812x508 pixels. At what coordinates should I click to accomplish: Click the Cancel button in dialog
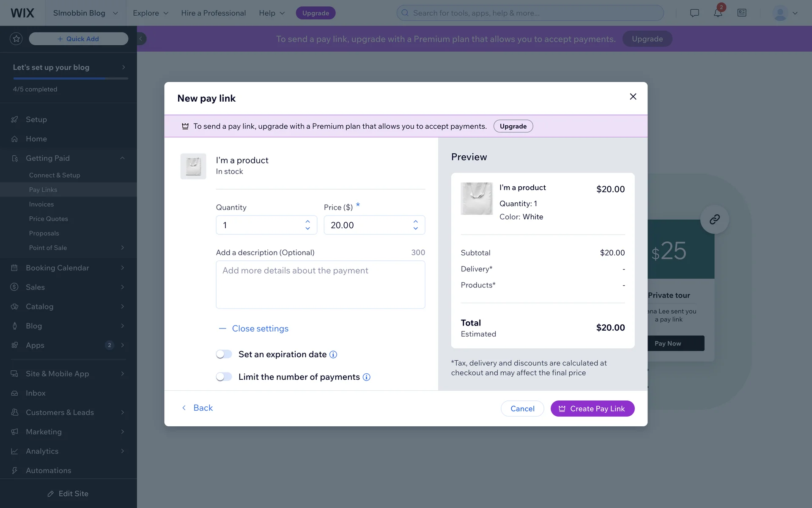(x=522, y=409)
